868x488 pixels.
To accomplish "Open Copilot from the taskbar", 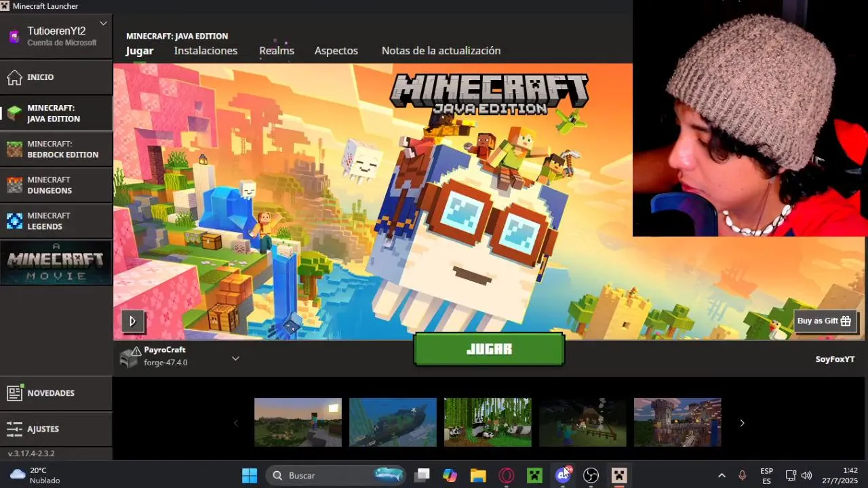I will point(450,475).
